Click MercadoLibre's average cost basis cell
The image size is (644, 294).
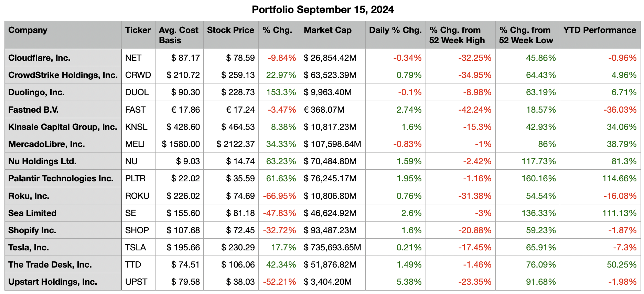(181, 144)
